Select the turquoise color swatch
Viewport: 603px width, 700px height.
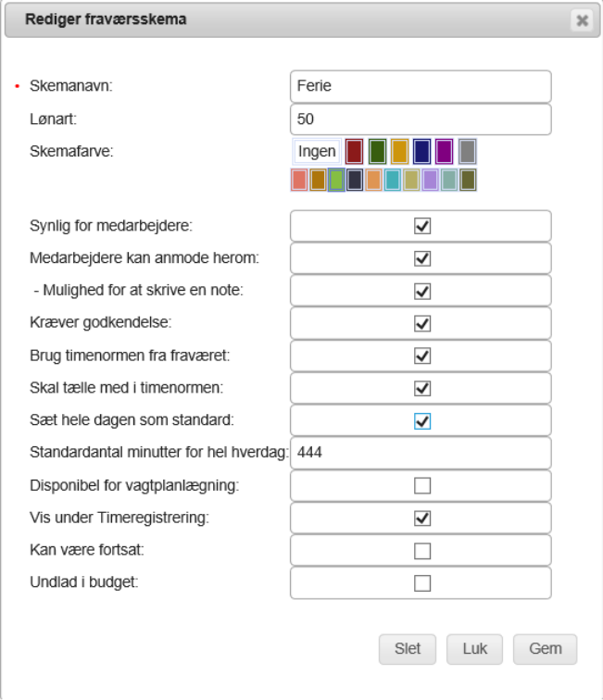(x=393, y=180)
